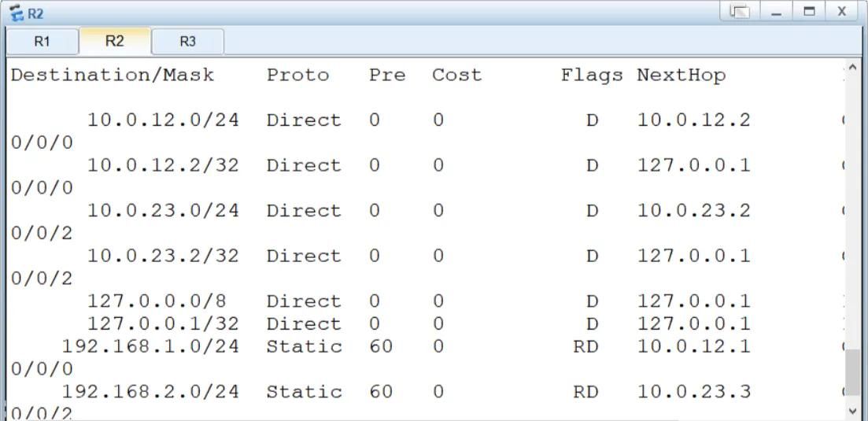The height and width of the screenshot is (421, 868).
Task: Close the R2 terminal window
Action: coord(841,12)
